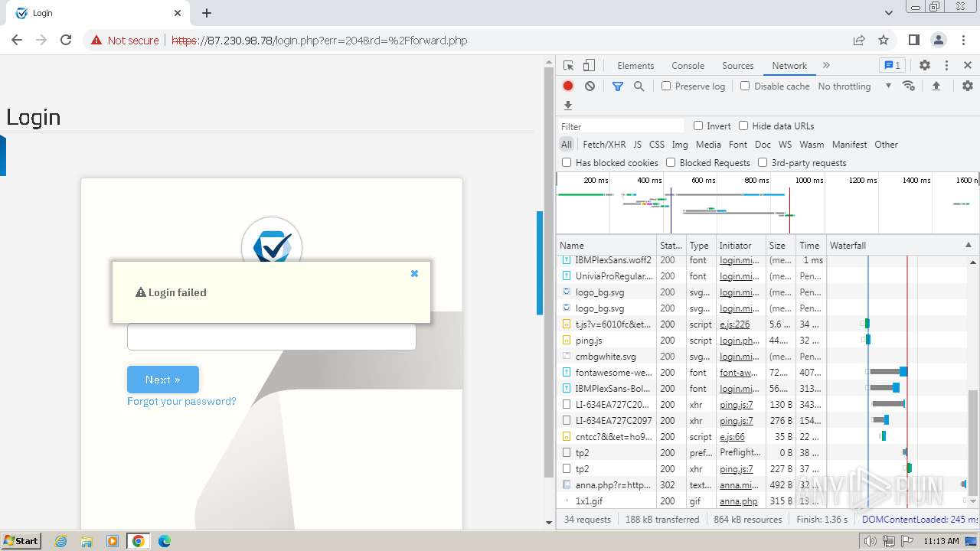This screenshot has height=551, width=980.
Task: Switch to the Console tab
Action: (x=688, y=66)
